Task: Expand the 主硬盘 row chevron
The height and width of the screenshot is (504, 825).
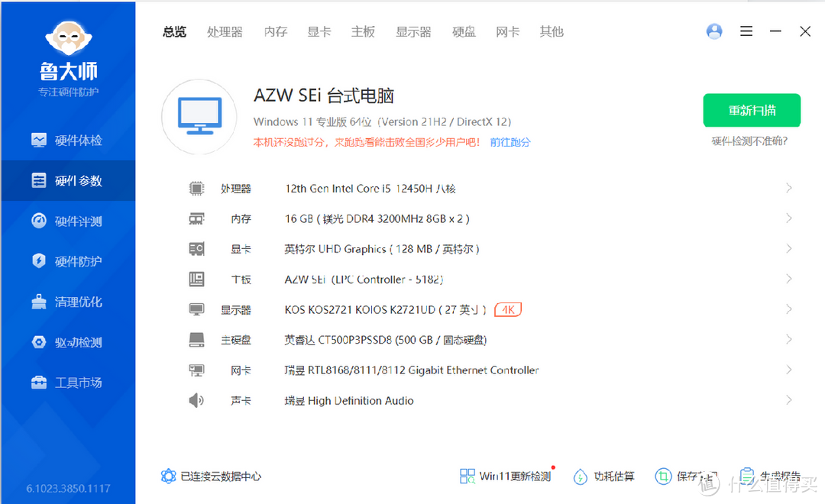Action: (x=788, y=339)
